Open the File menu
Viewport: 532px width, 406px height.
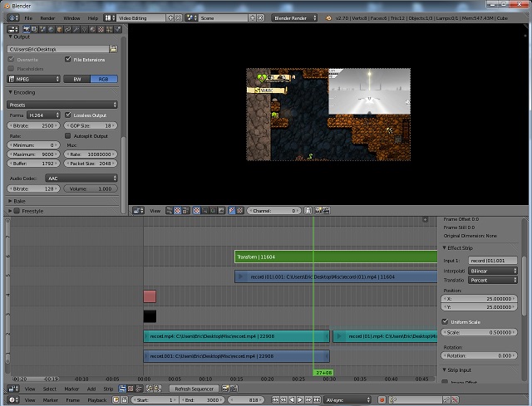point(28,18)
